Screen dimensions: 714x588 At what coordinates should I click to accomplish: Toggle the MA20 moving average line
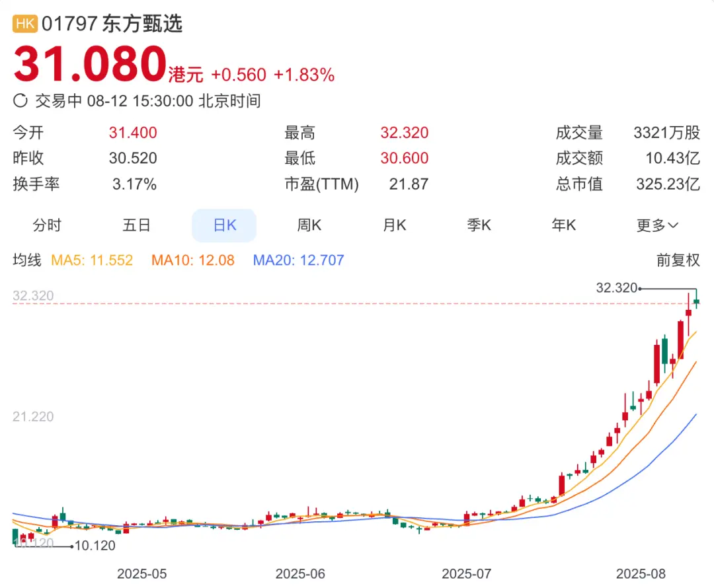pos(298,260)
